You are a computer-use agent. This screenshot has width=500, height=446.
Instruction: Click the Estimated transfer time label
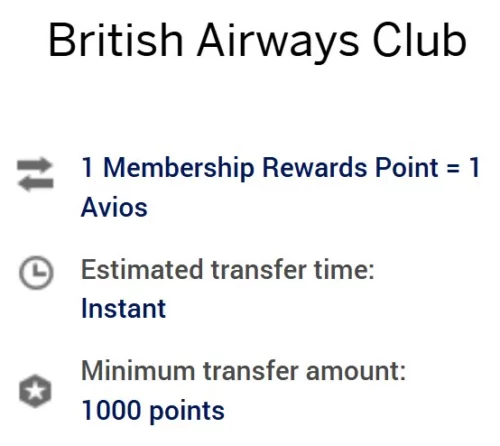coord(228,269)
